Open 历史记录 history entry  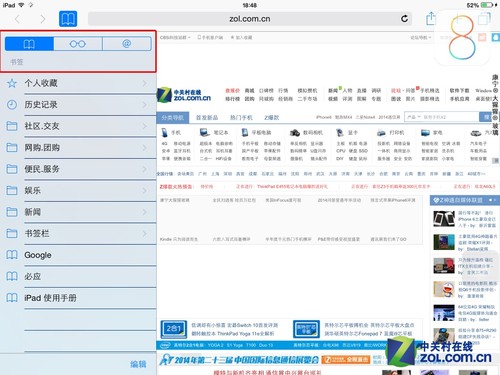(78, 105)
